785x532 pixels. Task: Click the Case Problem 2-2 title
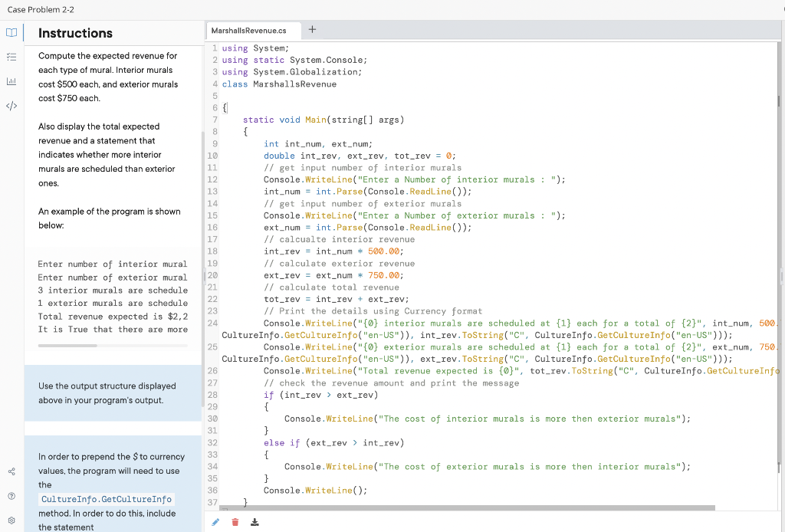[x=42, y=9]
